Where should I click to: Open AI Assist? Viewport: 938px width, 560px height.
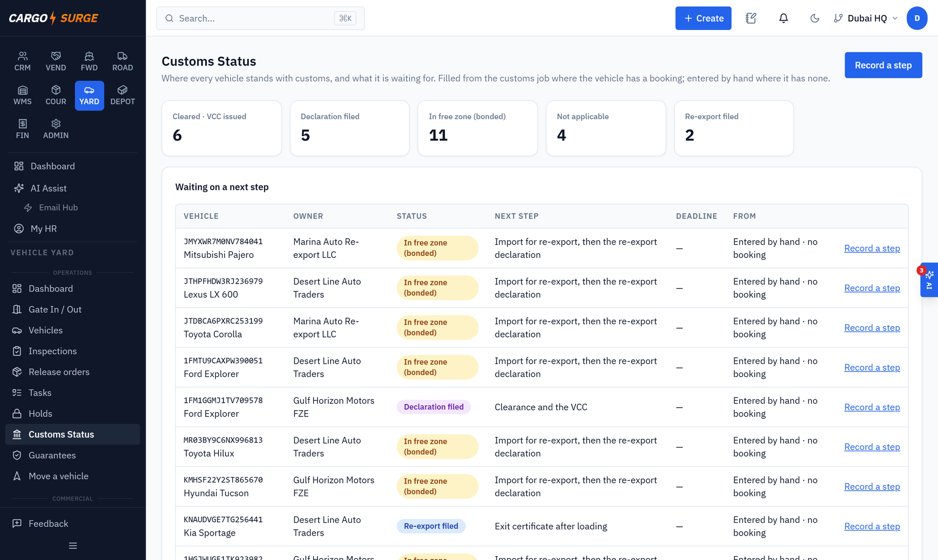72,188
